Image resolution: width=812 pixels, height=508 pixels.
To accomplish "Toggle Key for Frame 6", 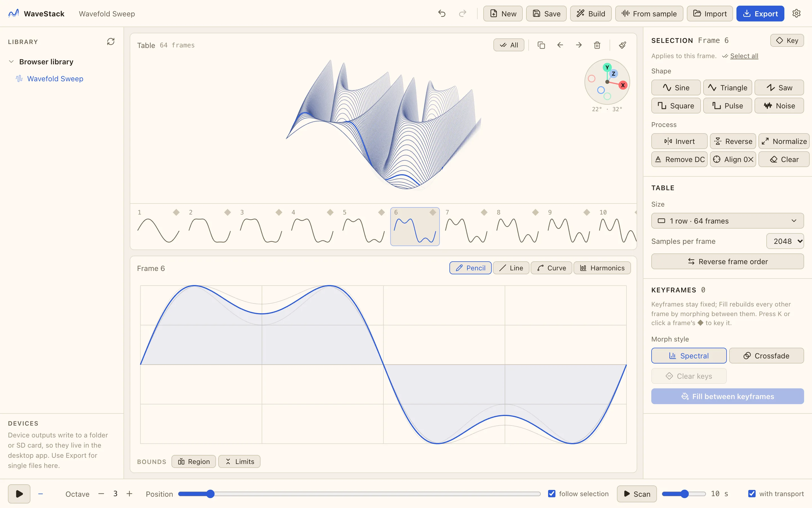I will click(x=787, y=41).
